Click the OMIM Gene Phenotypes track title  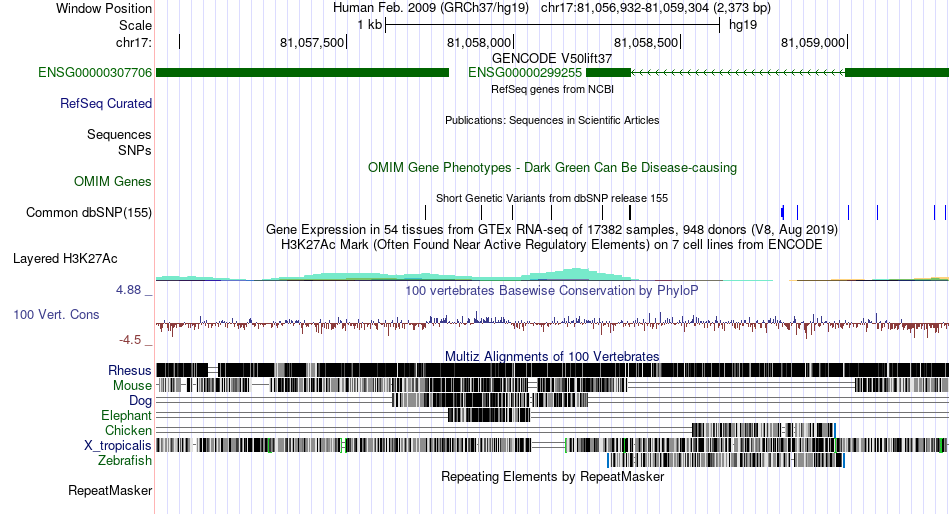552,167
